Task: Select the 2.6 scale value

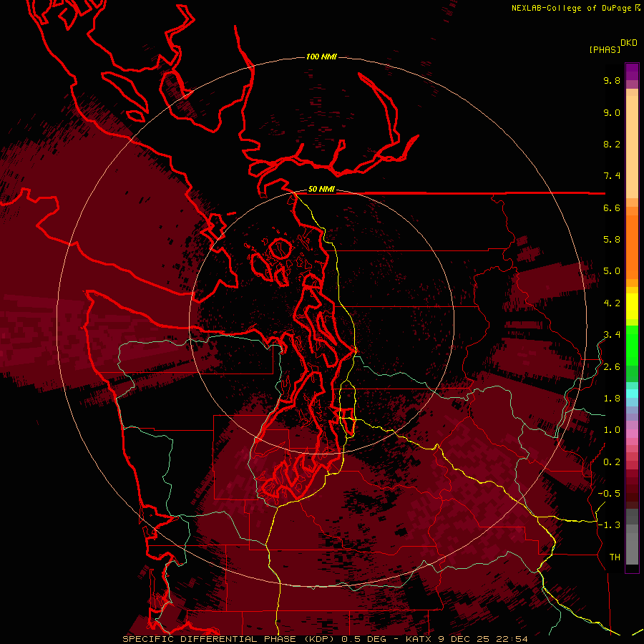Action: (x=612, y=367)
